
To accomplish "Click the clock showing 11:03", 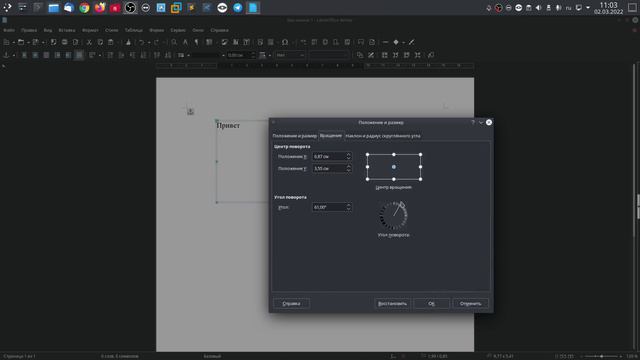I will [x=609, y=5].
